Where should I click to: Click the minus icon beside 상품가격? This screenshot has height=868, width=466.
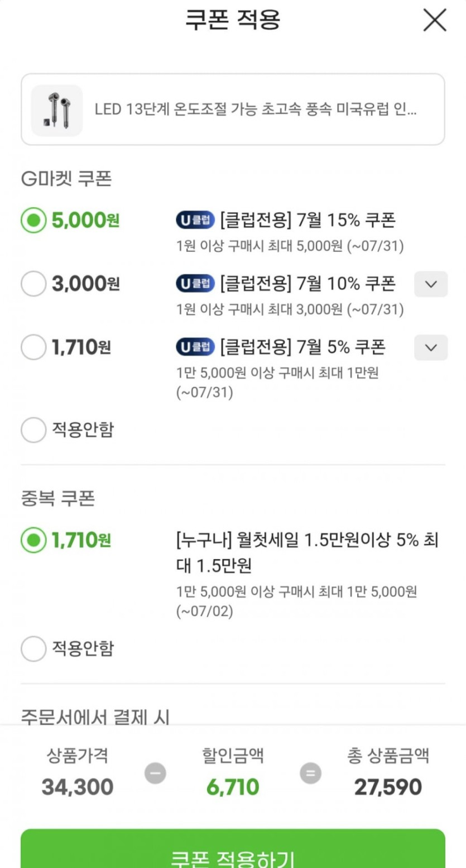click(155, 774)
